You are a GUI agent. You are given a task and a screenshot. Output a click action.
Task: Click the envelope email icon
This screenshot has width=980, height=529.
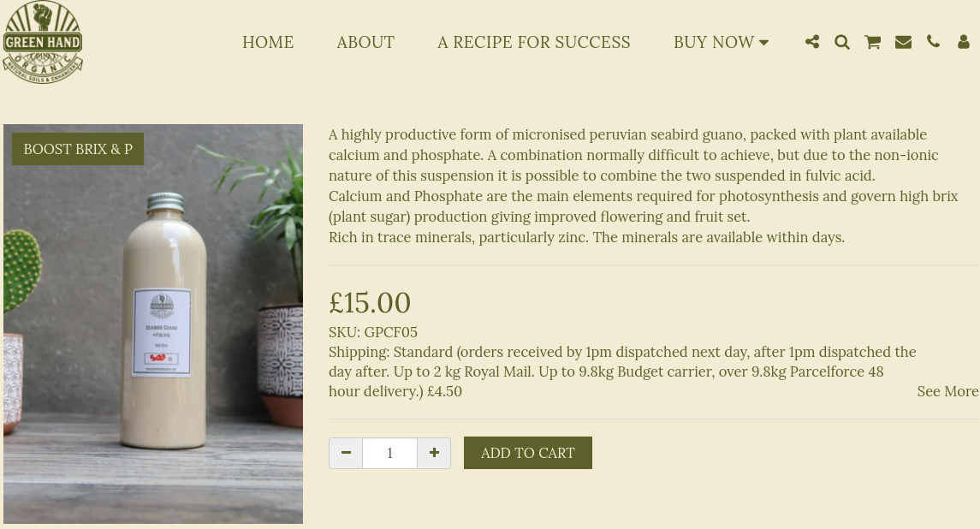[903, 42]
